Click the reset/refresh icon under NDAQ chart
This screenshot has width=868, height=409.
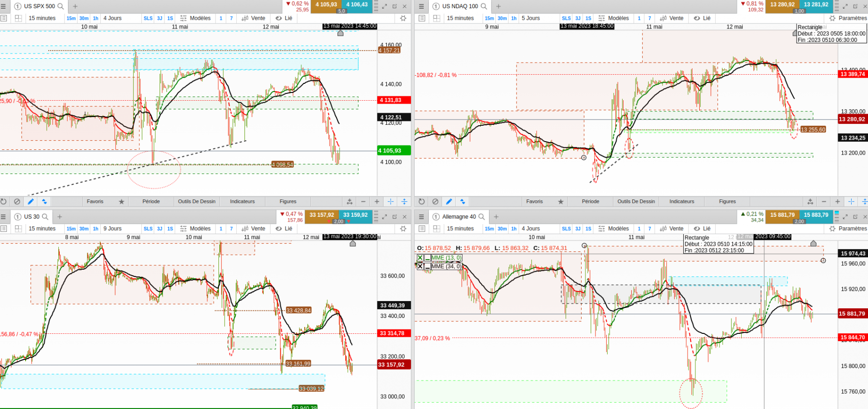421,201
